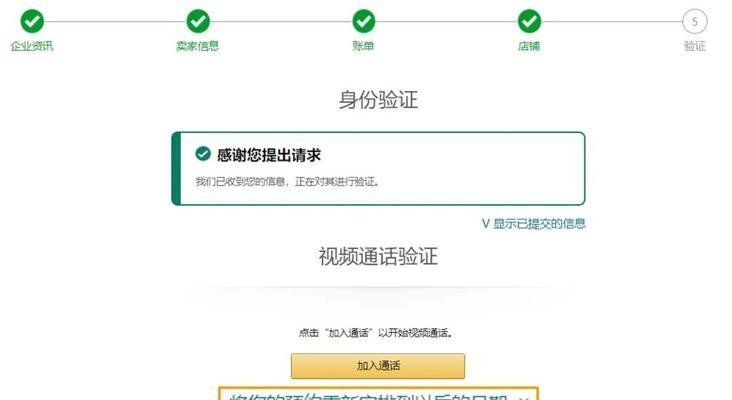The height and width of the screenshot is (400, 732).
Task: Click the progress line between 店铺 and 验证
Action: click(x=612, y=21)
